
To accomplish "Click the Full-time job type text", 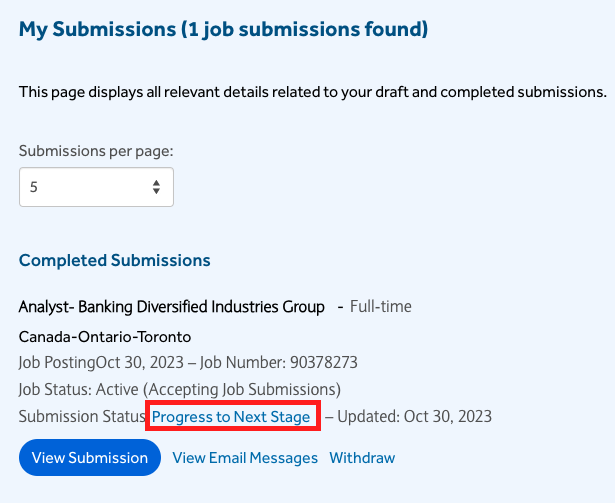I will coord(380,306).
